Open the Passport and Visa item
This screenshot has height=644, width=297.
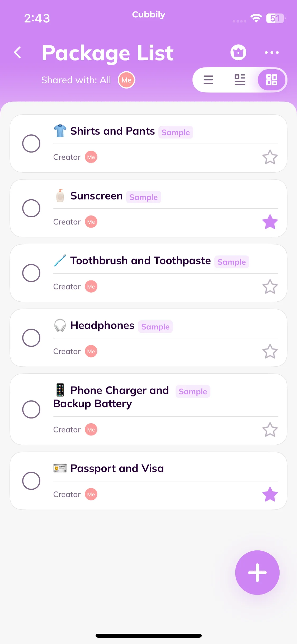[117, 468]
